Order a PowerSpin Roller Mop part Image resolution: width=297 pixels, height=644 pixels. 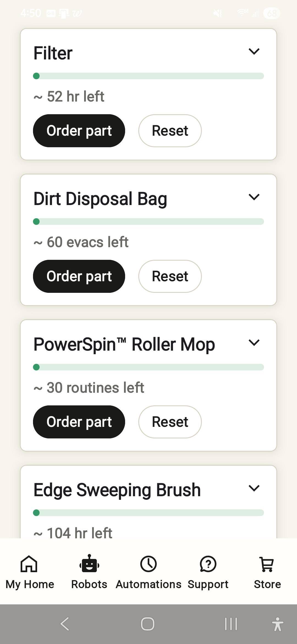click(79, 422)
